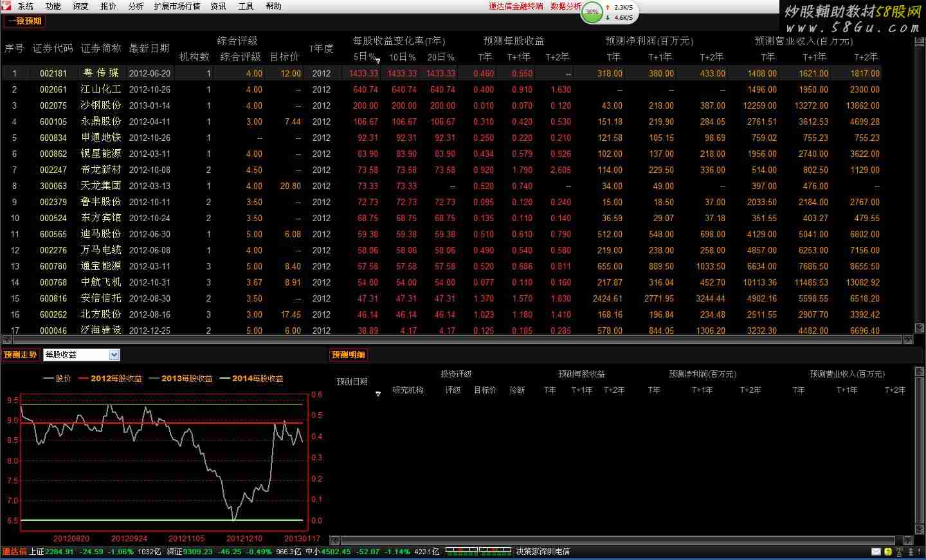Click the 决策家深圳电信 server label
Image resolution: width=926 pixels, height=560 pixels.
point(543,552)
